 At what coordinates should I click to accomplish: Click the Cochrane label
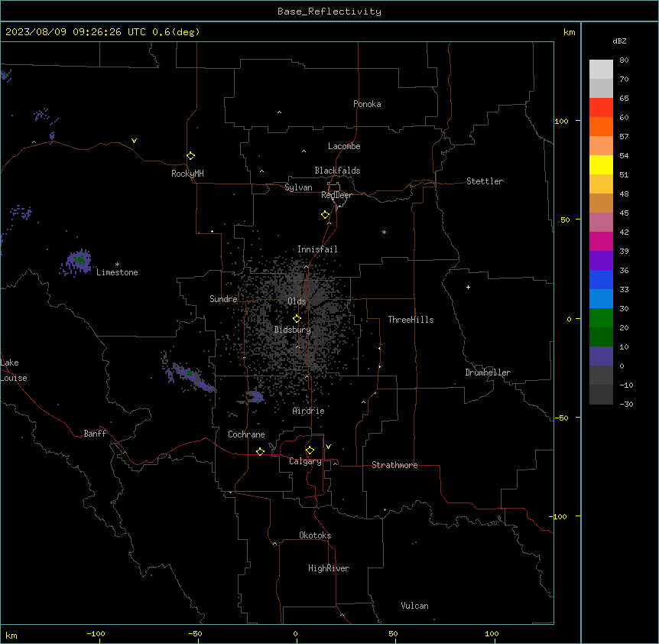(x=246, y=434)
